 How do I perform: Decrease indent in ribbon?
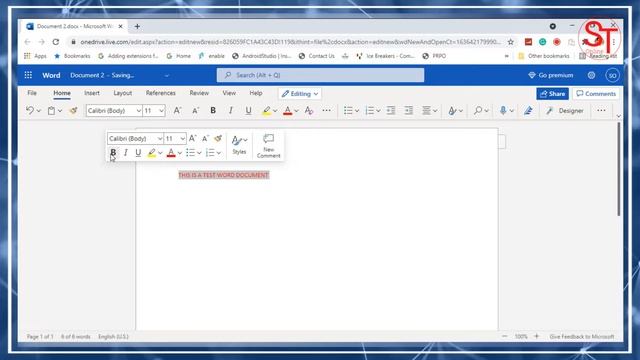pos(391,111)
